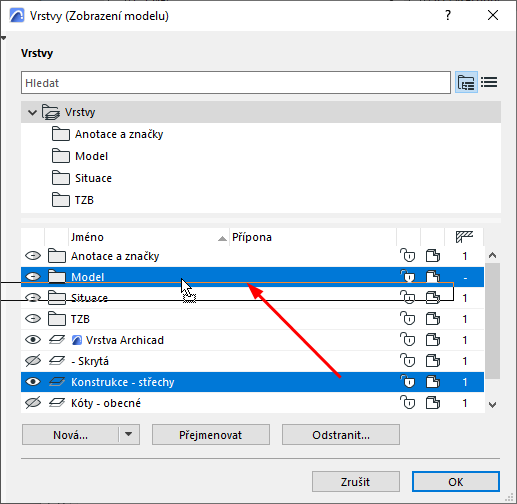Click solid/wireframe icon in Vrstva Archicad row
Viewport: 517px width, 504px height.
coord(433,340)
